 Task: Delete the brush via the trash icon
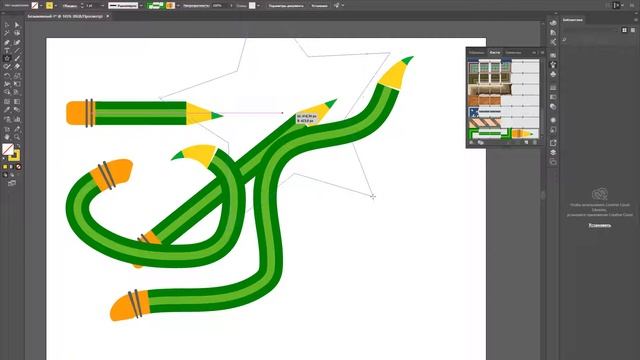[535, 142]
